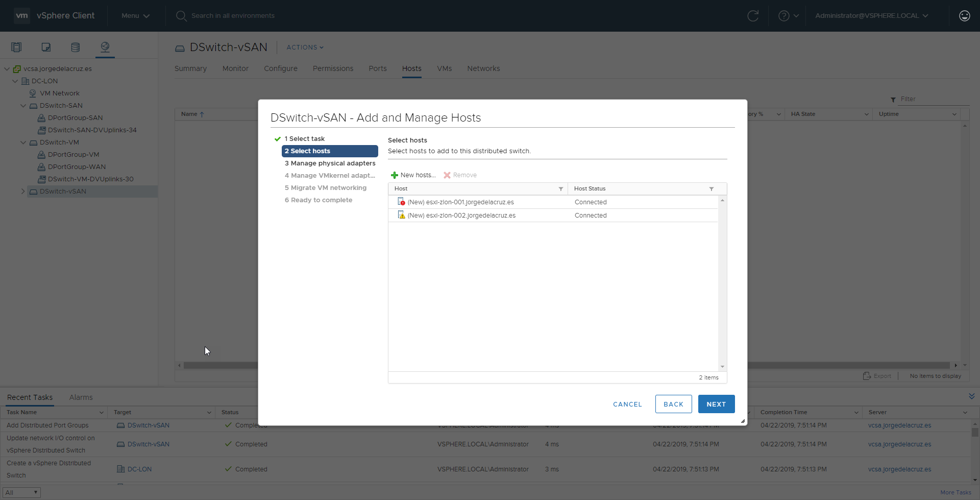Switch to the Networks tab
This screenshot has width=980, height=500.
(483, 68)
